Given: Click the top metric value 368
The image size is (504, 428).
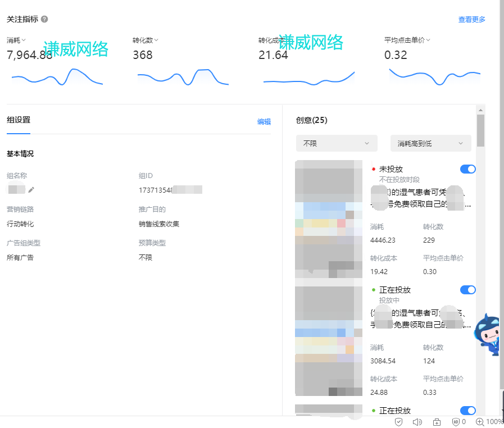Looking at the screenshot, I should 143,55.
